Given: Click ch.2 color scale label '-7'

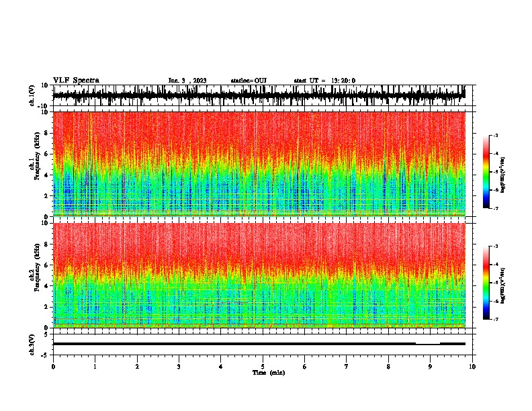Looking at the screenshot, I should coord(495,320).
